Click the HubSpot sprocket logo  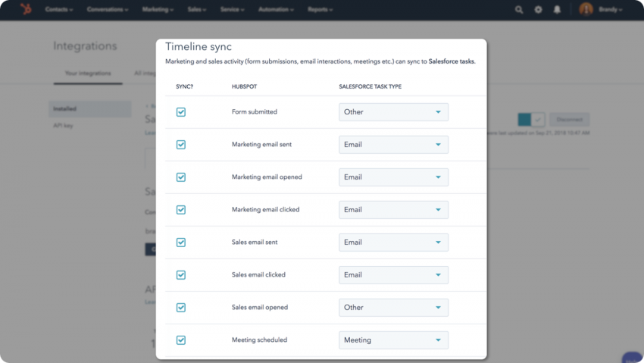click(26, 9)
